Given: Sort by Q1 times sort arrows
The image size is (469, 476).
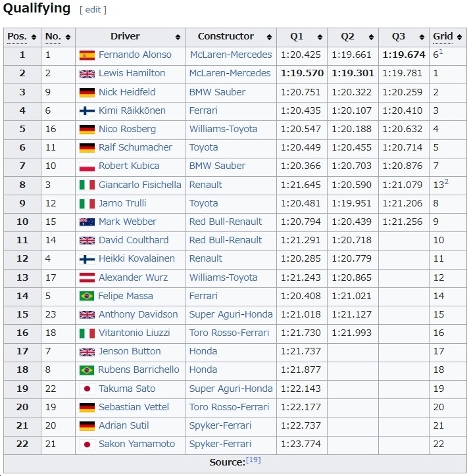Looking at the screenshot, I should click(320, 37).
